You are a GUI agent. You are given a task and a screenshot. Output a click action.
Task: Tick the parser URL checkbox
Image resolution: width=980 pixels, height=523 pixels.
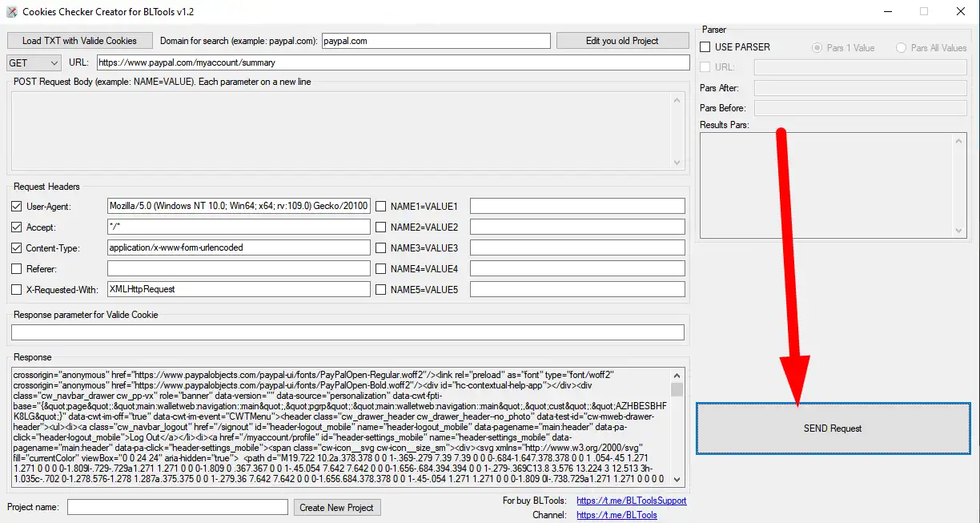705,67
